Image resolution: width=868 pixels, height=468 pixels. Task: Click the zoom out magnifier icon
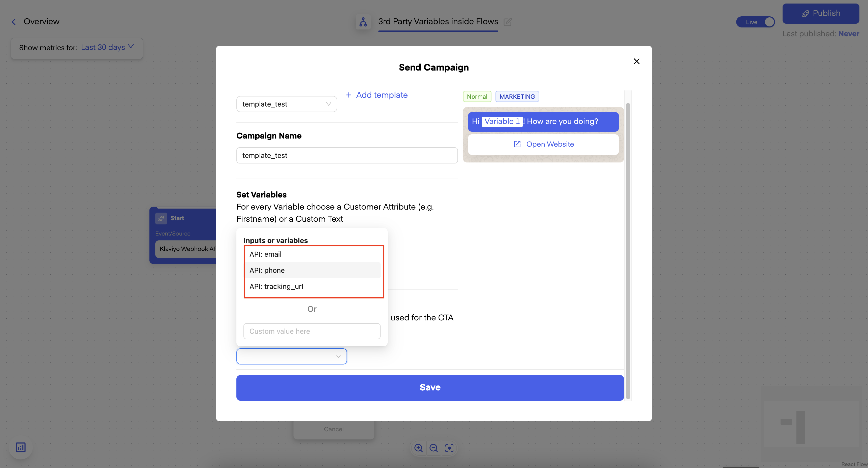tap(434, 448)
